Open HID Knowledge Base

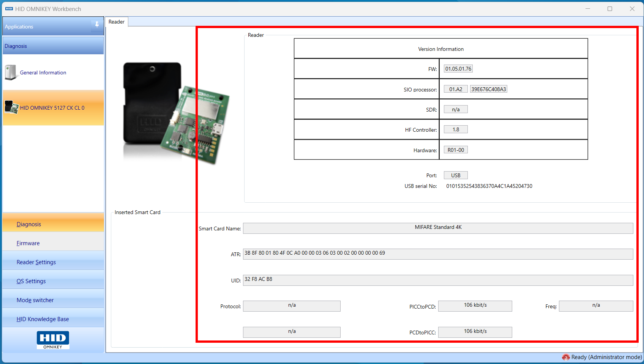[x=53, y=318]
